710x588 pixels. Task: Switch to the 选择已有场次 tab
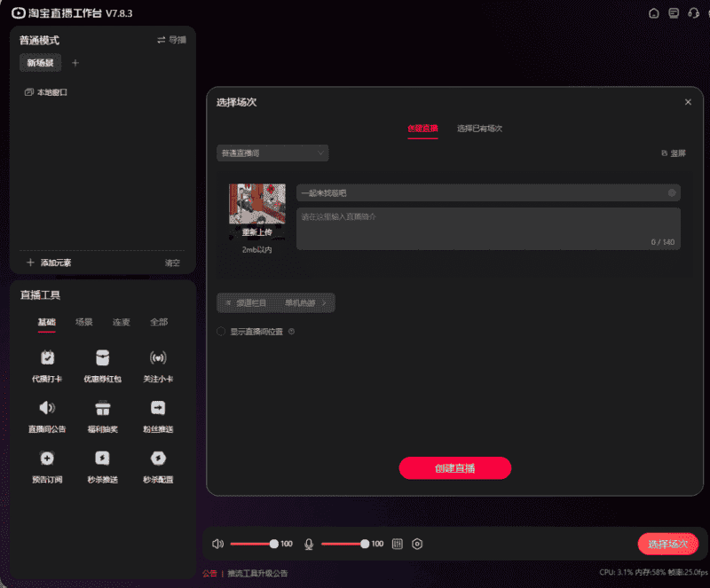[479, 129]
